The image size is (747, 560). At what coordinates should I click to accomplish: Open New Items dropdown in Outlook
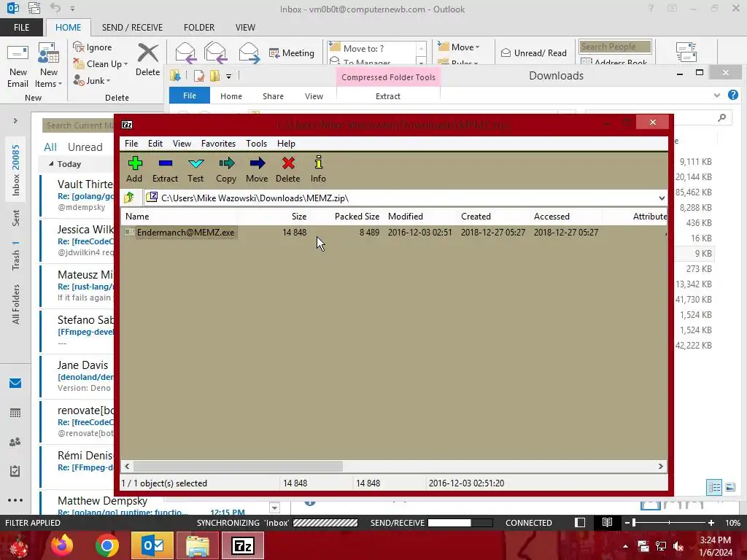(49, 66)
